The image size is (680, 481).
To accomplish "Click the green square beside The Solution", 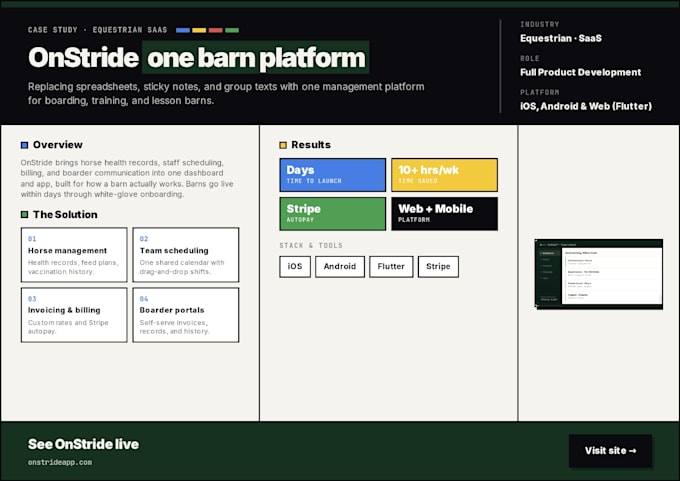I will click(24, 214).
